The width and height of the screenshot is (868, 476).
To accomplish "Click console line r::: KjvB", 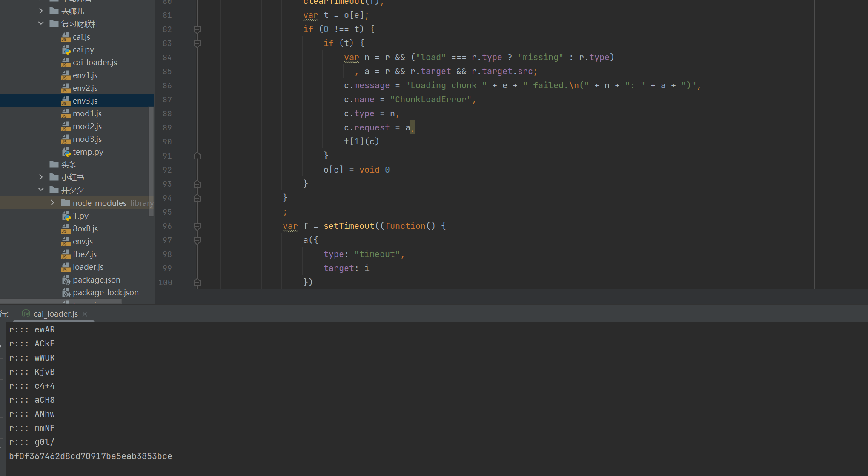I will coord(32,372).
